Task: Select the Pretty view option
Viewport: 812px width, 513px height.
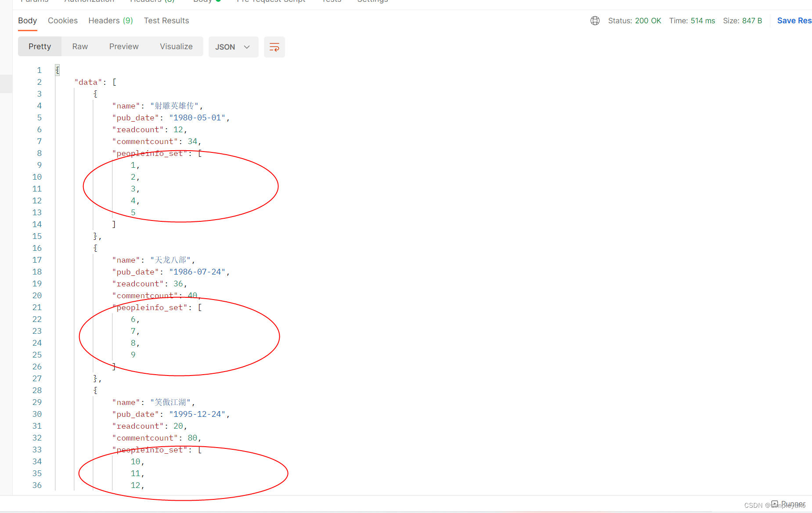Action: (x=40, y=46)
